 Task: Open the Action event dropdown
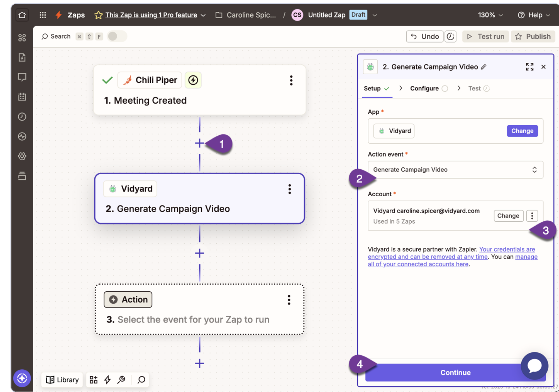pos(455,170)
